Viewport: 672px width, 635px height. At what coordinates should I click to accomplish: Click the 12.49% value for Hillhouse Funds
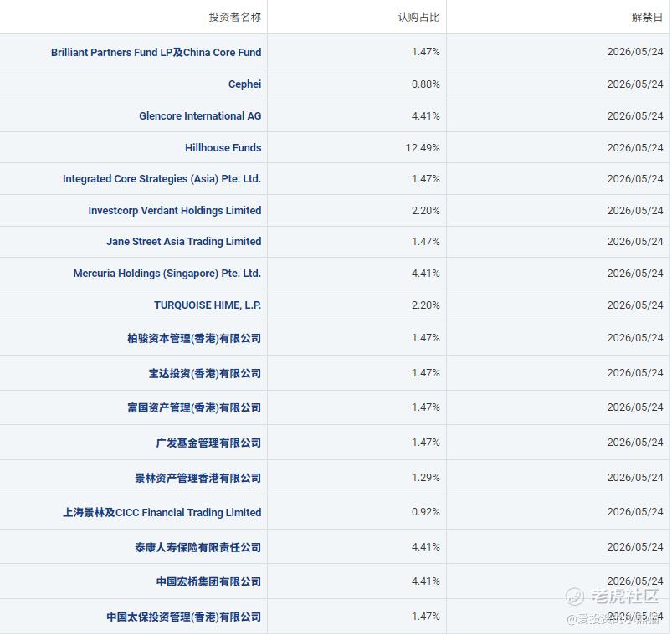(x=423, y=148)
